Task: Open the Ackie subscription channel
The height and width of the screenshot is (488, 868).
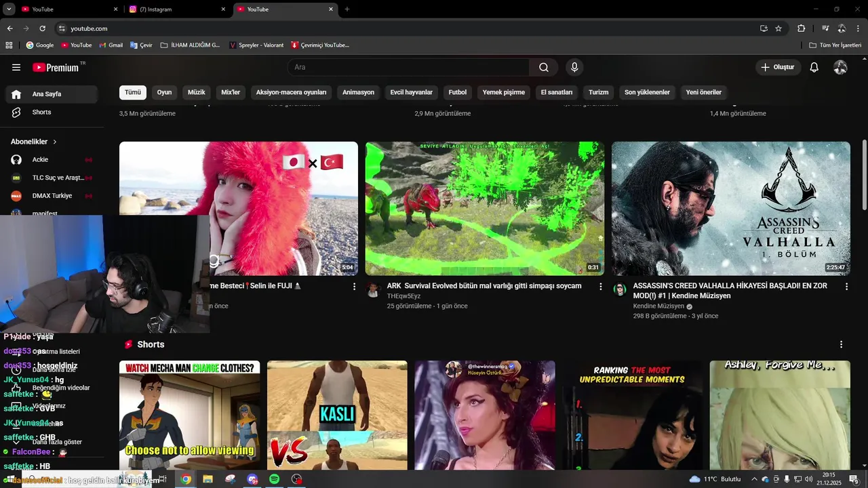Action: [52, 159]
